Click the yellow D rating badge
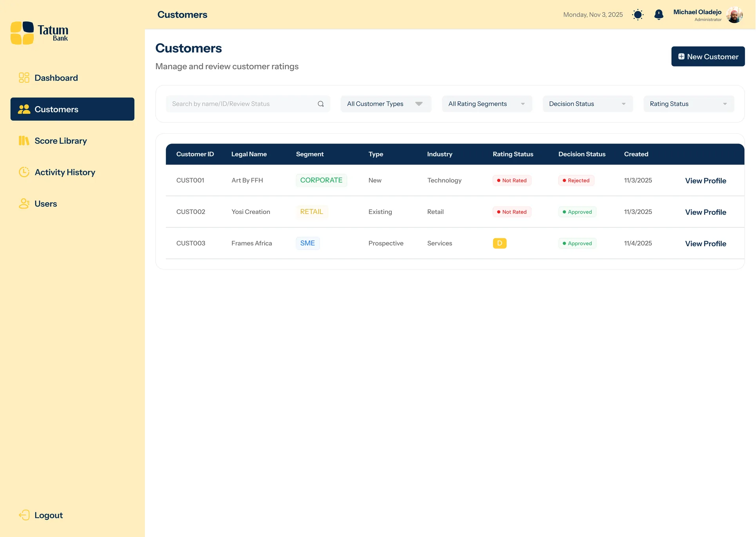The width and height of the screenshot is (756, 537). coord(499,243)
